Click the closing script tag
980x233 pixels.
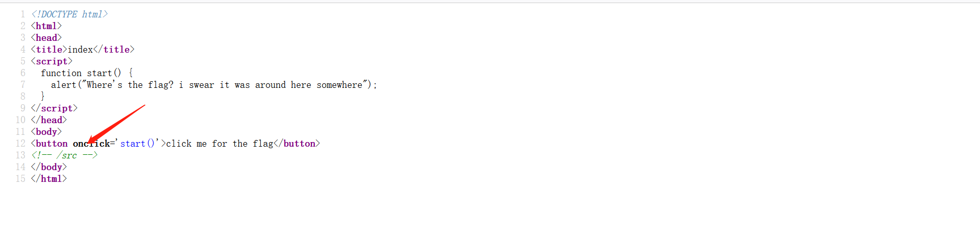pos(54,108)
